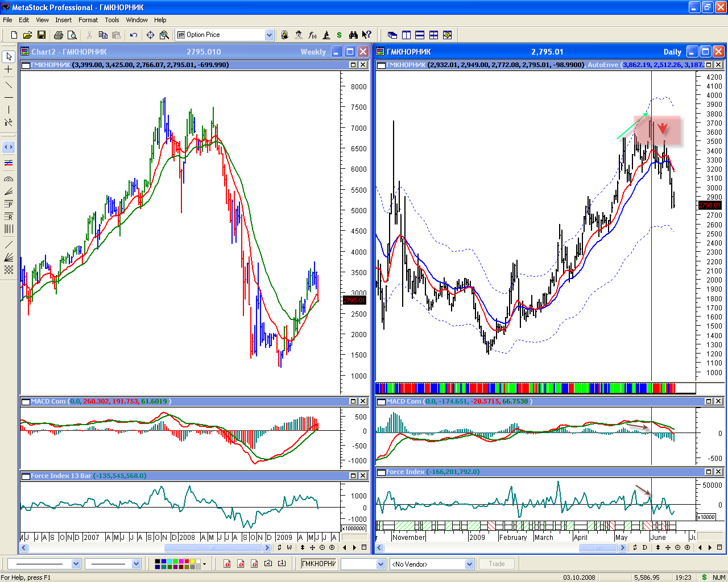Undo last action using undo arrow
The height and width of the screenshot is (582, 728).
click(134, 35)
